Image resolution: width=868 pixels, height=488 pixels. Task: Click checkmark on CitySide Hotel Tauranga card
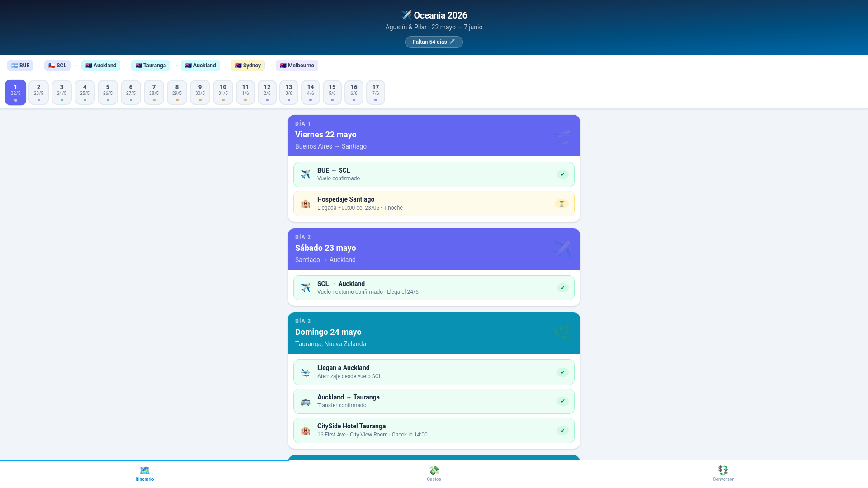563,431
